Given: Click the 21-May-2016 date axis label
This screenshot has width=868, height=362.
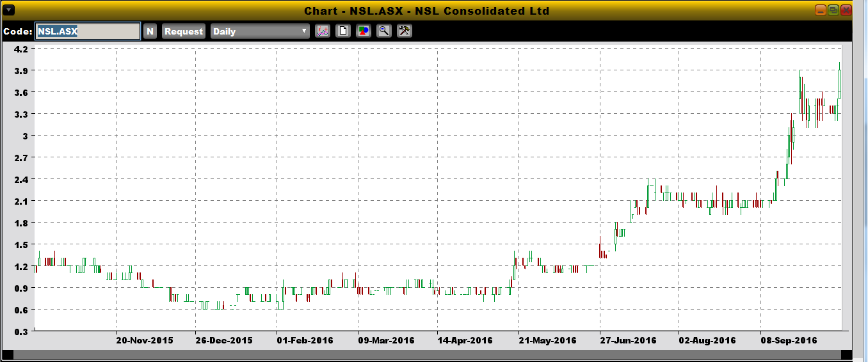Looking at the screenshot, I should 547,340.
